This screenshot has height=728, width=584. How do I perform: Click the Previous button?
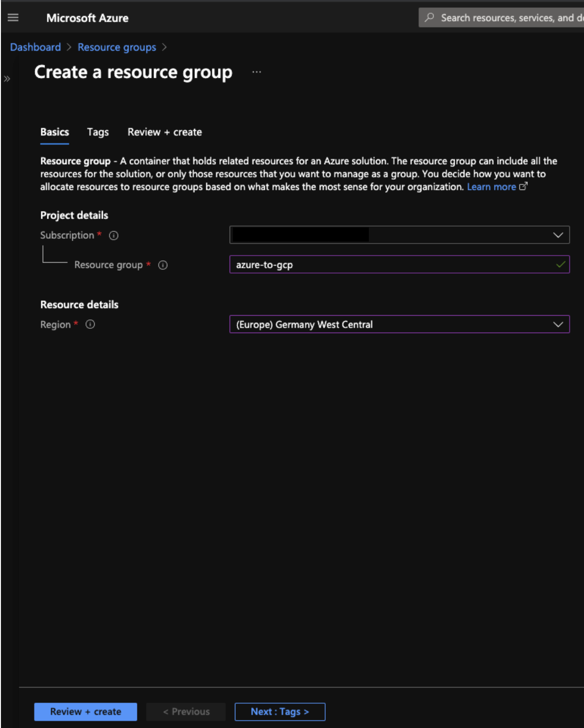[x=186, y=712]
